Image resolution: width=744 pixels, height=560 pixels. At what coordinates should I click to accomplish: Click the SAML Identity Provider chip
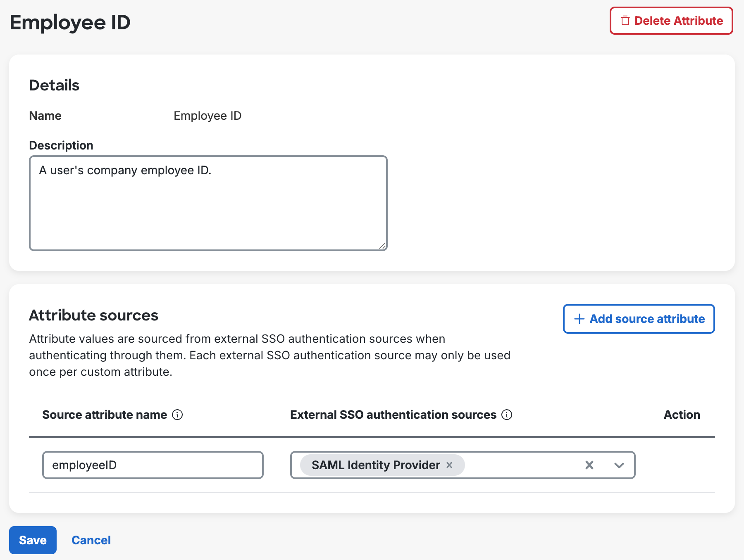point(376,465)
